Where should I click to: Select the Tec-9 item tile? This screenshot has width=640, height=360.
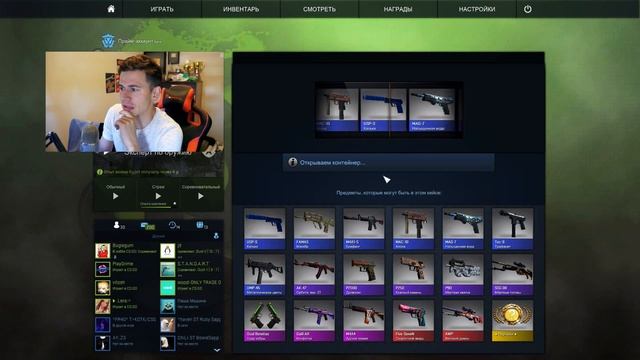coord(512,229)
